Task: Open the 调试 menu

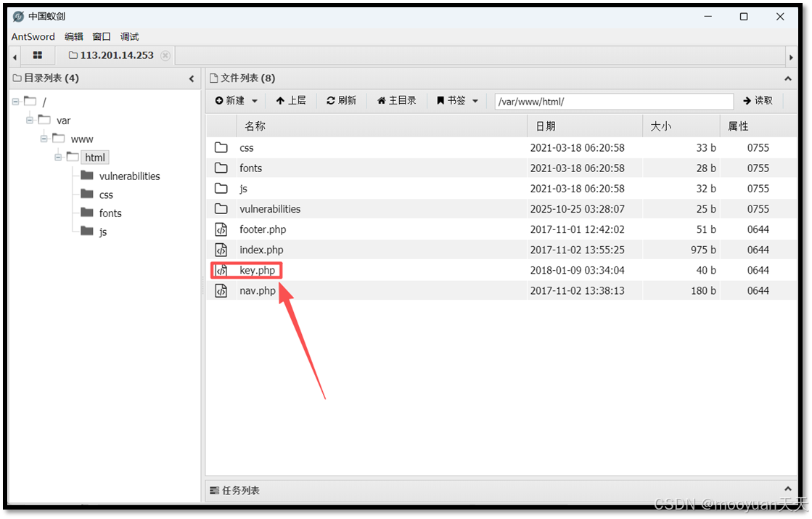Action: tap(129, 36)
